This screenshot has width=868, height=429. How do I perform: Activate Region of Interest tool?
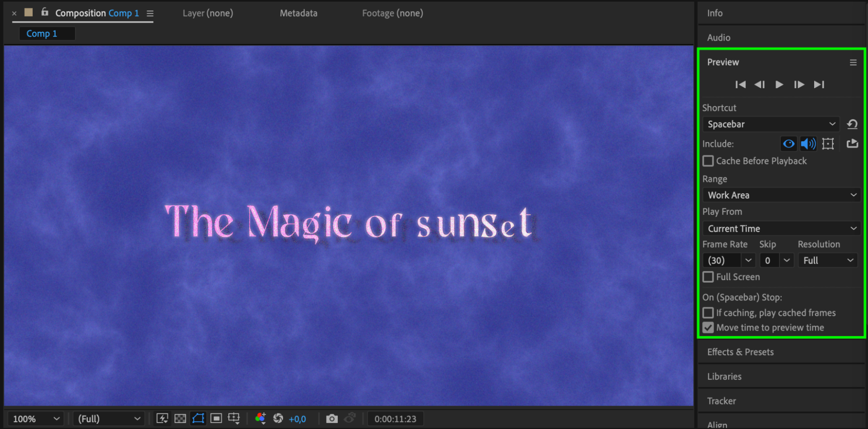[216, 419]
